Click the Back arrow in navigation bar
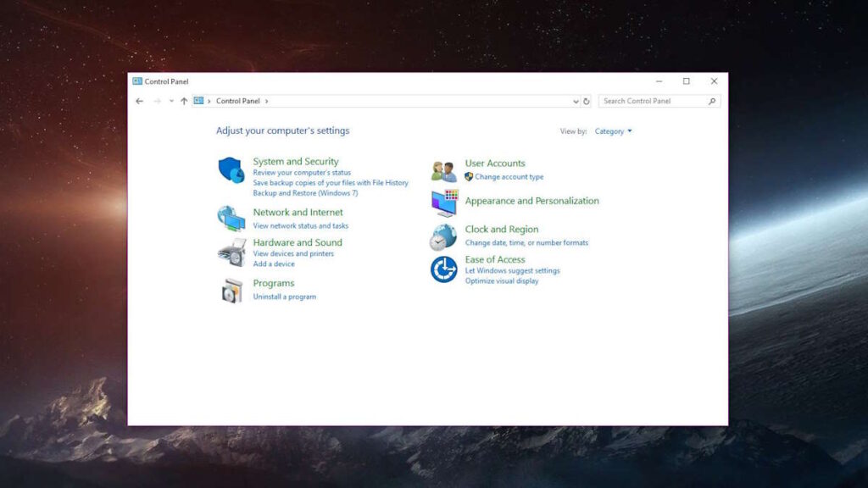Viewport: 868px width, 488px height. point(140,102)
